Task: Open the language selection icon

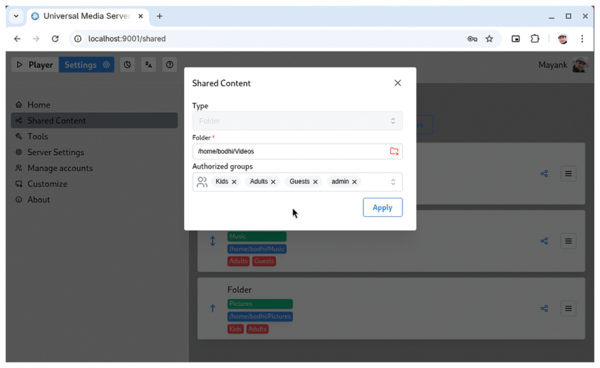Action: (148, 65)
